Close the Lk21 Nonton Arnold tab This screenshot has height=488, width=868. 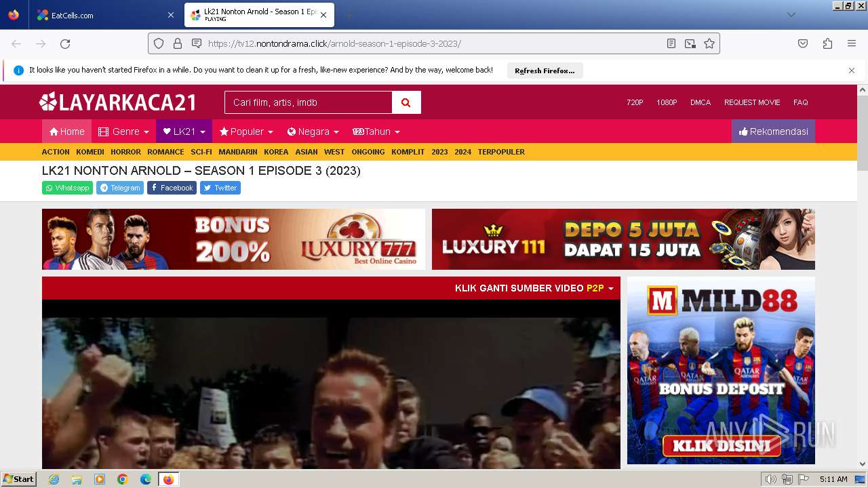323,15
